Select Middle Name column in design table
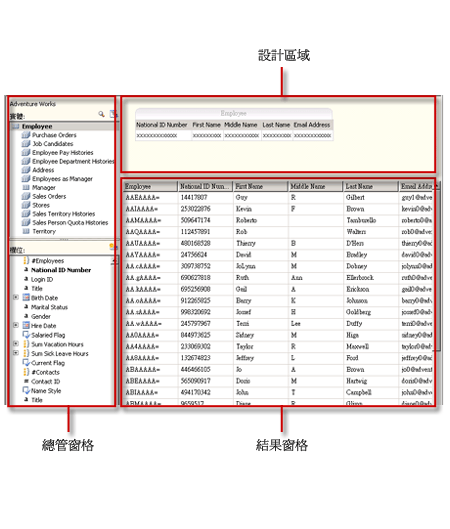 [x=241, y=125]
